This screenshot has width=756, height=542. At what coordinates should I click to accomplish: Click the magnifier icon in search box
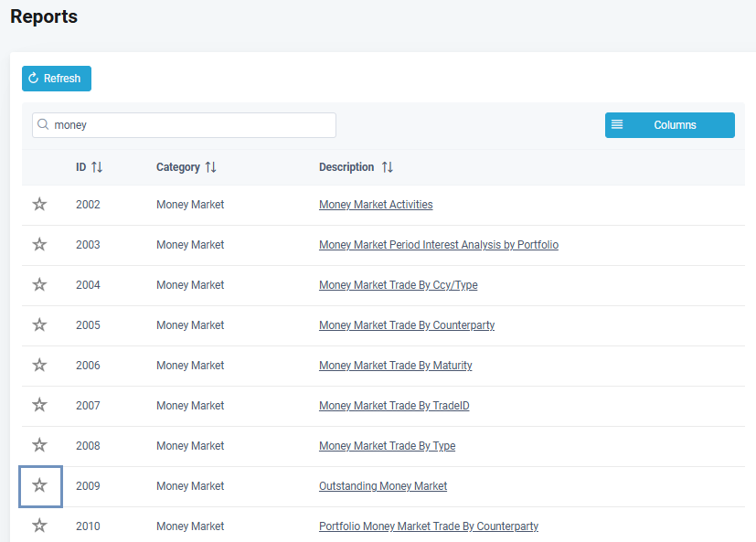click(x=43, y=124)
